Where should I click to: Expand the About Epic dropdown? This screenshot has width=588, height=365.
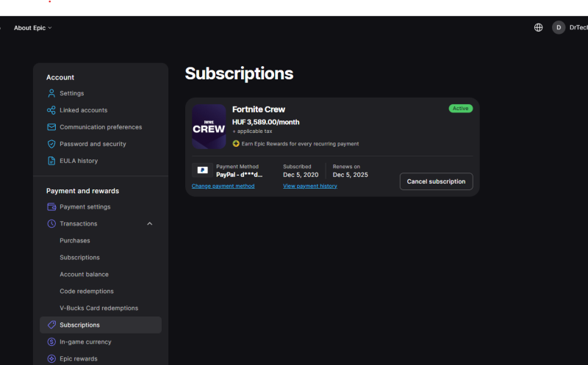33,28
